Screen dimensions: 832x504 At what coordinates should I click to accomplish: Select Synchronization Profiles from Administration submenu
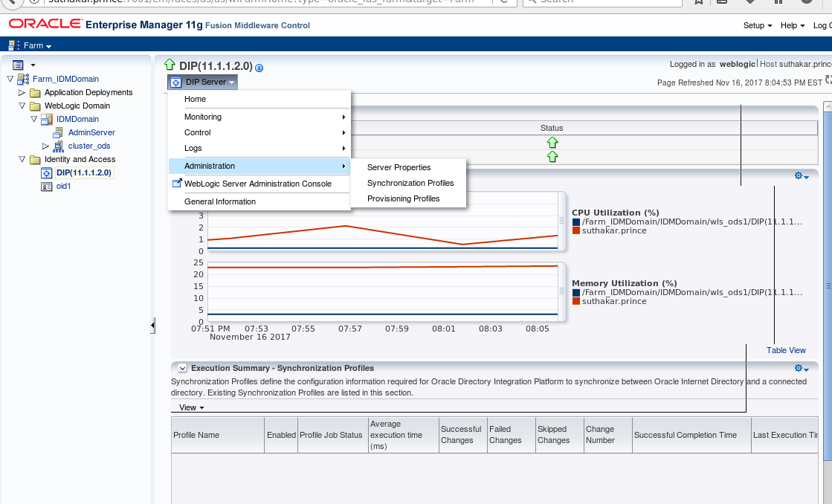[409, 182]
